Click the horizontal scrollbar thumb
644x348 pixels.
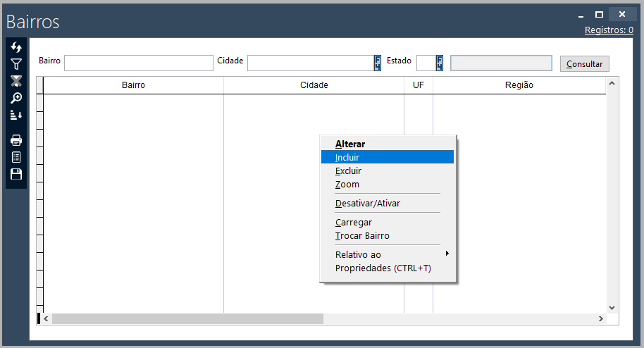click(x=187, y=319)
